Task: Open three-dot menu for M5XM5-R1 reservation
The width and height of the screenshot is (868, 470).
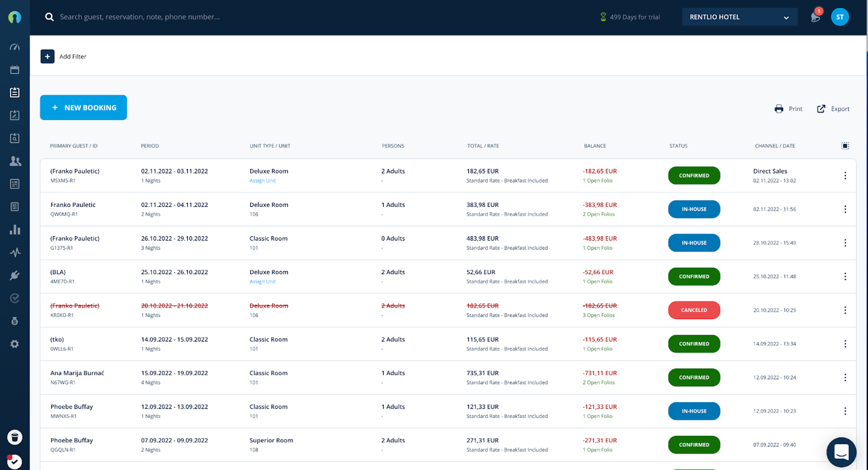Action: point(845,176)
